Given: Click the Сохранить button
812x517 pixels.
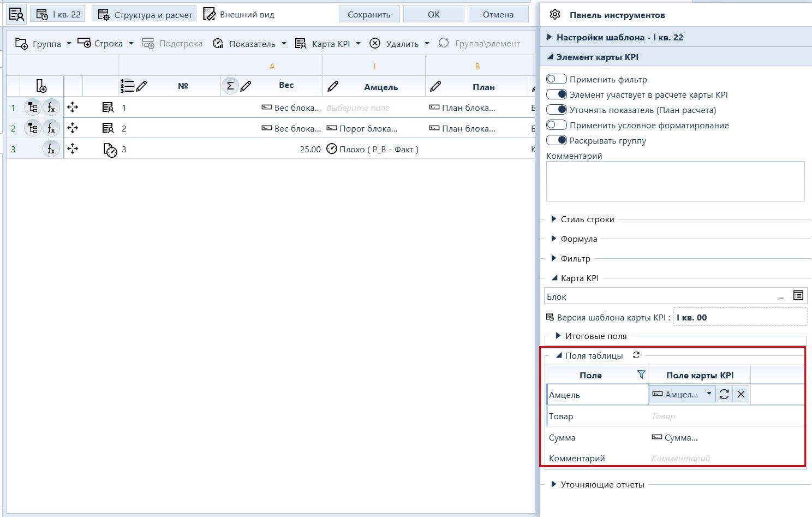Looking at the screenshot, I should 369,15.
